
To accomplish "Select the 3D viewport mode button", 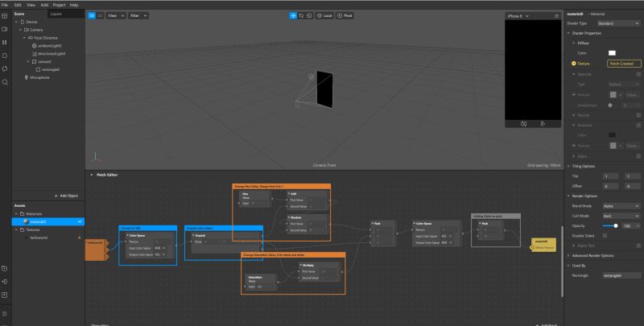I will [92, 15].
